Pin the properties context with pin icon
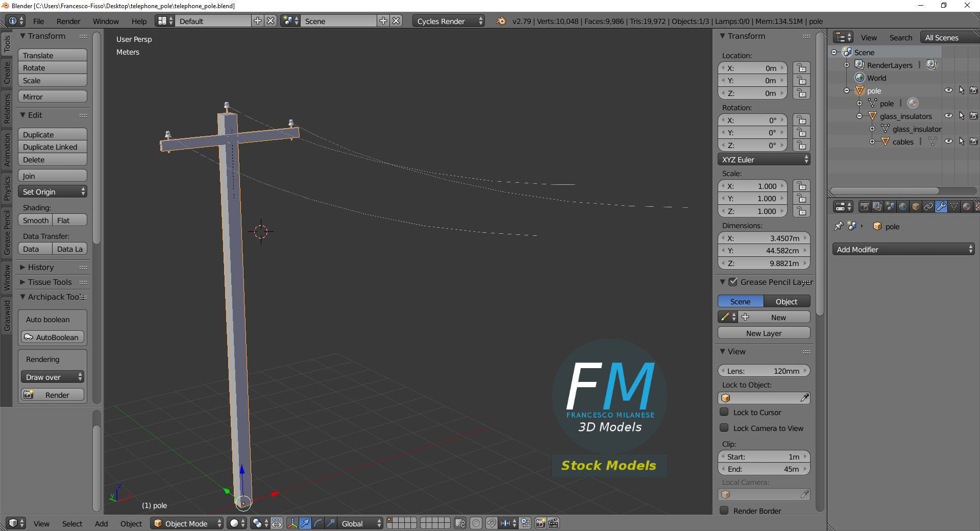980x531 pixels. pos(839,226)
